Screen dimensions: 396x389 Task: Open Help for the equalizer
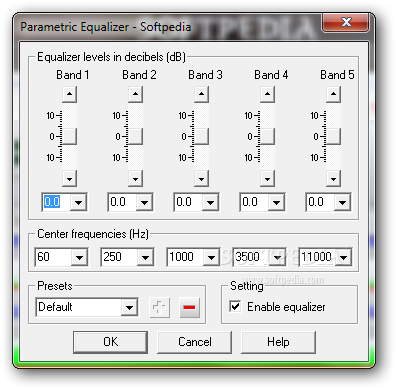(278, 342)
